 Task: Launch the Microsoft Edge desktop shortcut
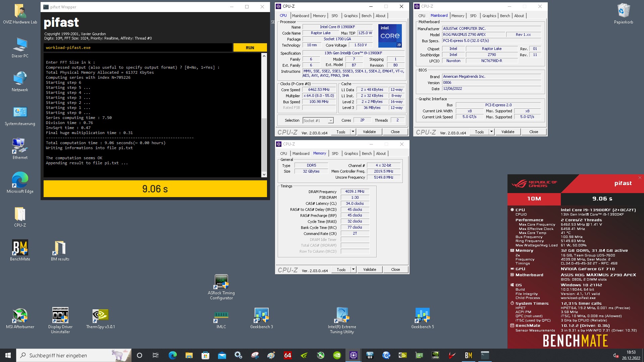(x=20, y=183)
